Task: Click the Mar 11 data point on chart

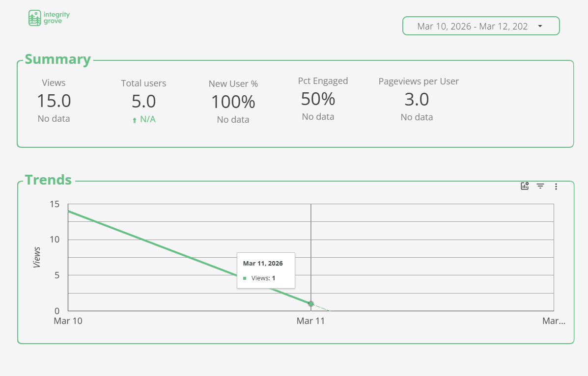Action: pyautogui.click(x=311, y=304)
